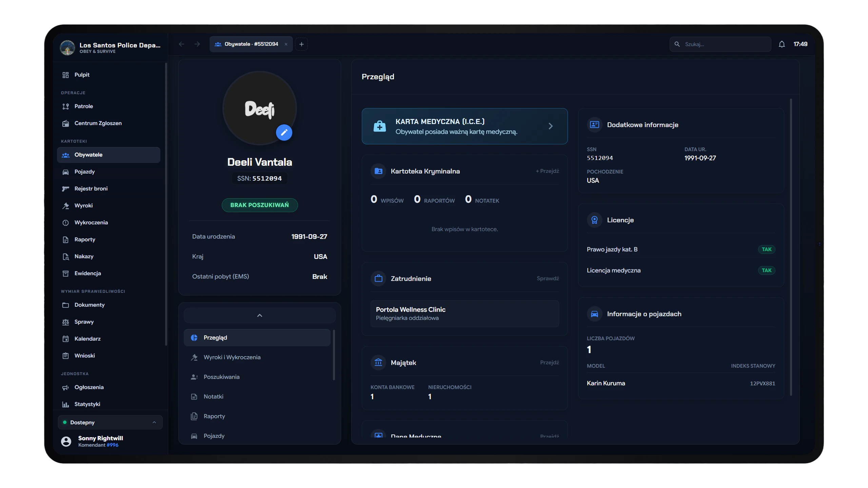The height and width of the screenshot is (488, 868).
Task: Go forward with the right arrow icon
Action: [197, 44]
